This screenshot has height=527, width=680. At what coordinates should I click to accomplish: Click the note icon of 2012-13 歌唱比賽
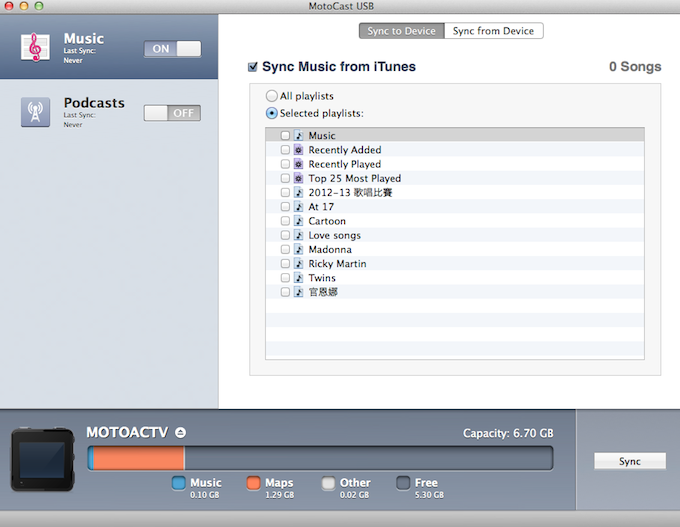coord(298,192)
